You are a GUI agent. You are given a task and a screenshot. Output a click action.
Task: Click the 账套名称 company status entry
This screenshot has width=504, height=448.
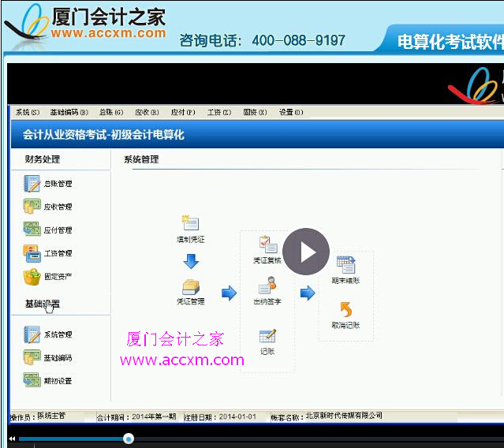tap(327, 416)
